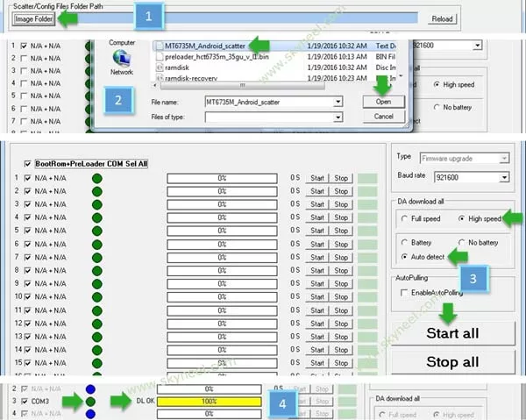Click Start for port 13
Screen dimensions: 526x420
[317, 337]
